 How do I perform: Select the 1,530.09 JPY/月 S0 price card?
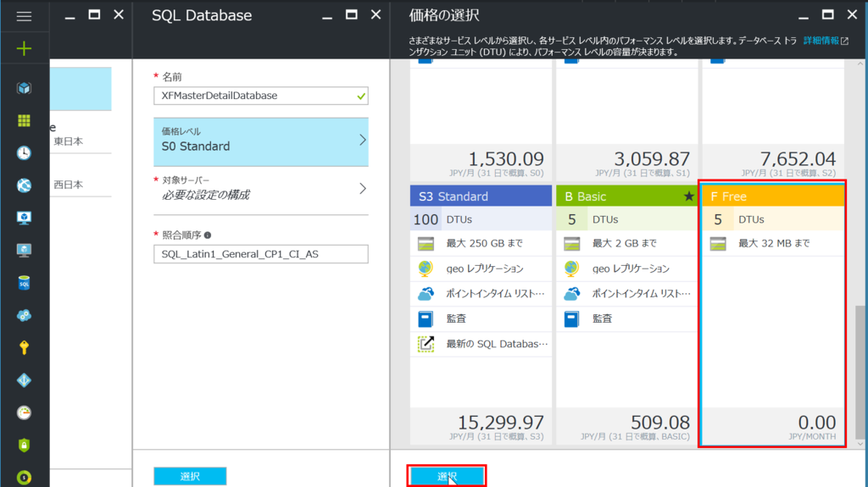click(481, 122)
